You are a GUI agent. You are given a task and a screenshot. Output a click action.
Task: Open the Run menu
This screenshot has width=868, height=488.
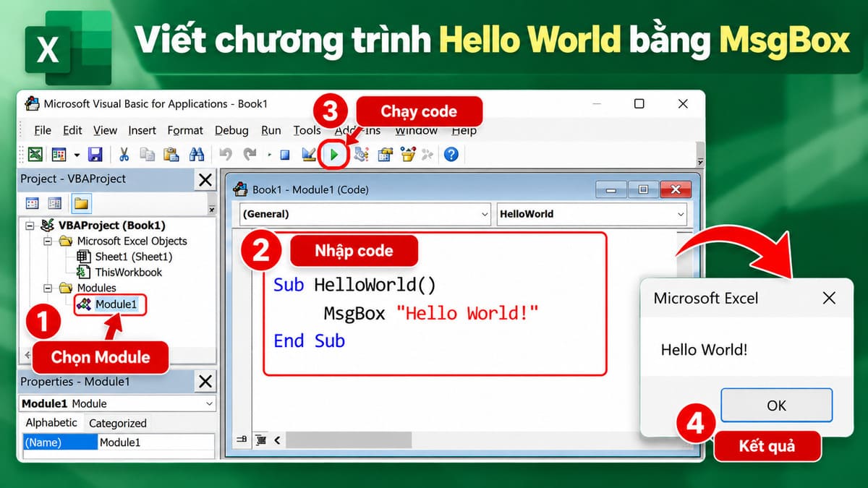(271, 130)
